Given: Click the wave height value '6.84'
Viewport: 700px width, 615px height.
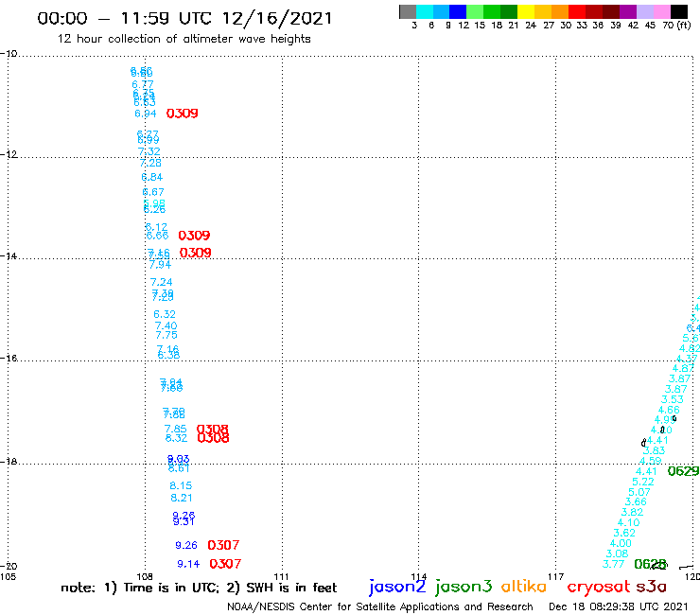Looking at the screenshot, I should tap(151, 177).
